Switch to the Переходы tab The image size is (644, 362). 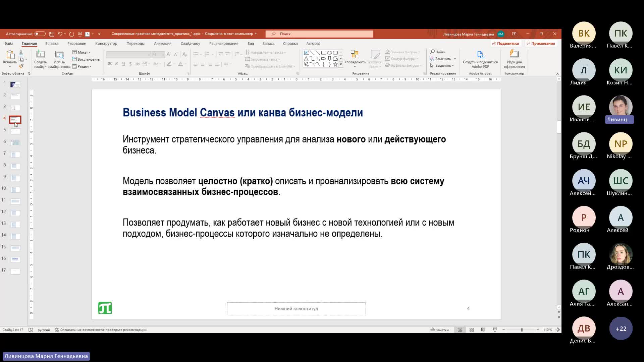point(136,44)
